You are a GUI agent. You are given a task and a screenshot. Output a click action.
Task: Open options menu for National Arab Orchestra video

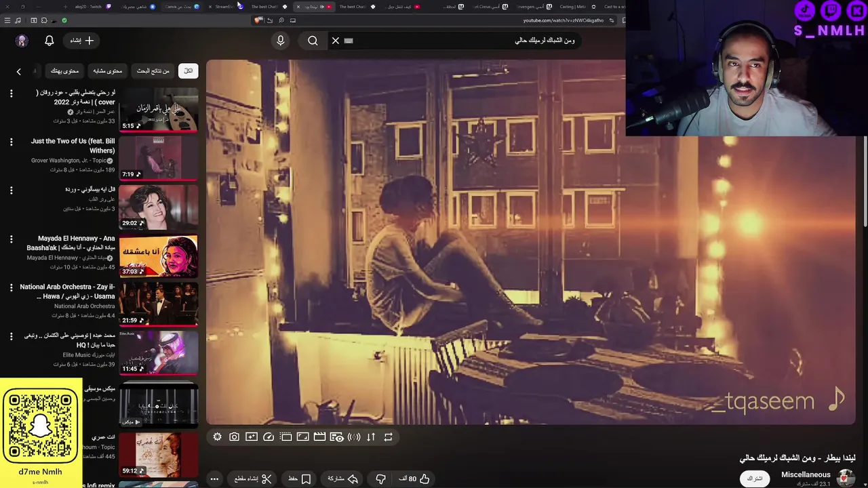click(x=11, y=287)
